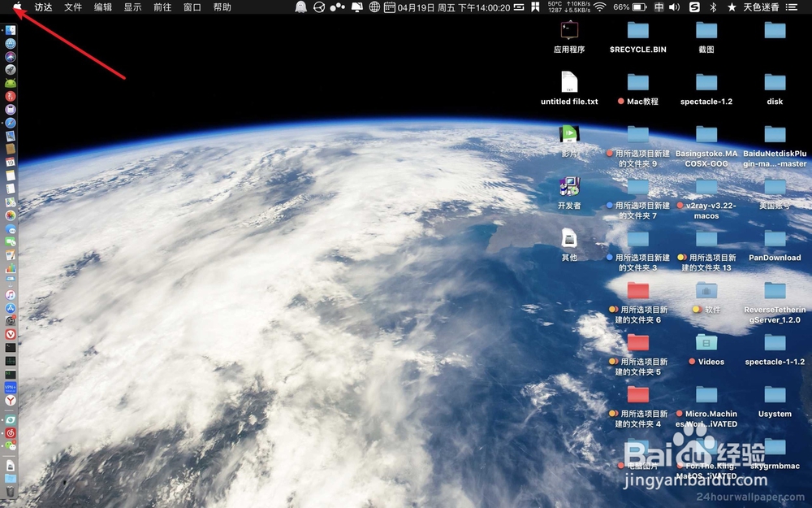Toggle the Bluetooth menu bar icon
Screen dimensions: 812x508
[713, 7]
